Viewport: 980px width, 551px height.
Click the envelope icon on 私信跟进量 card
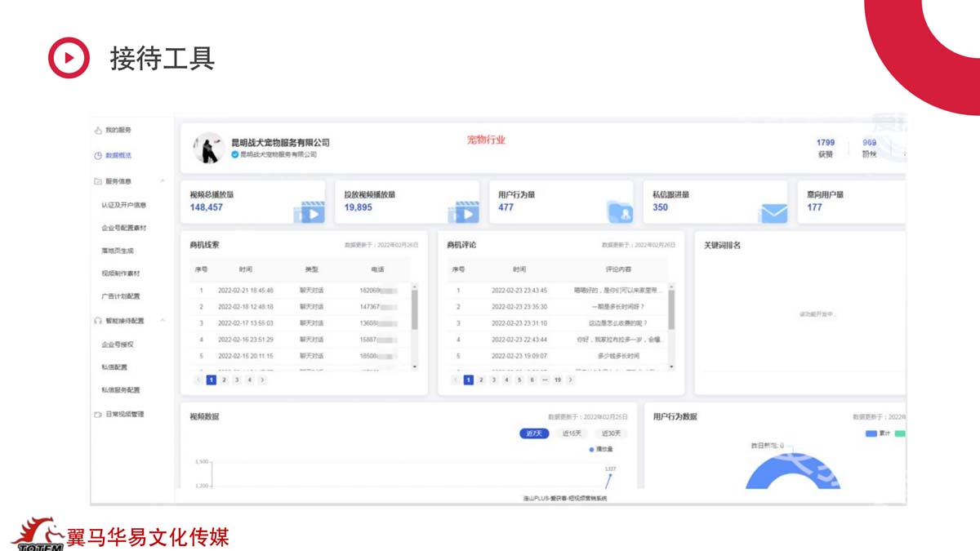pos(773,212)
